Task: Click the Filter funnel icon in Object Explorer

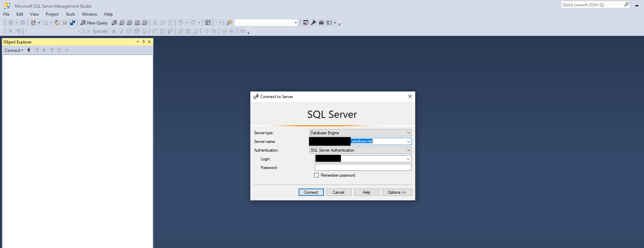Action: pyautogui.click(x=52, y=50)
